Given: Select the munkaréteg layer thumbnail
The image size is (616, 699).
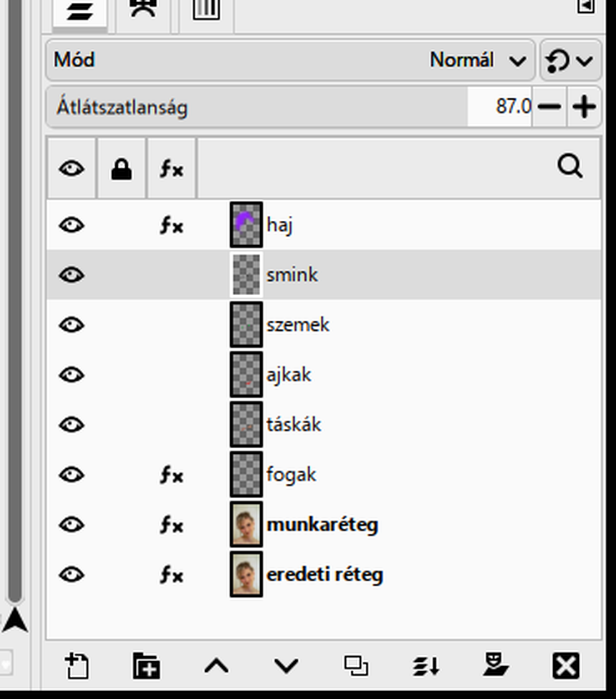Looking at the screenshot, I should pos(246,524).
